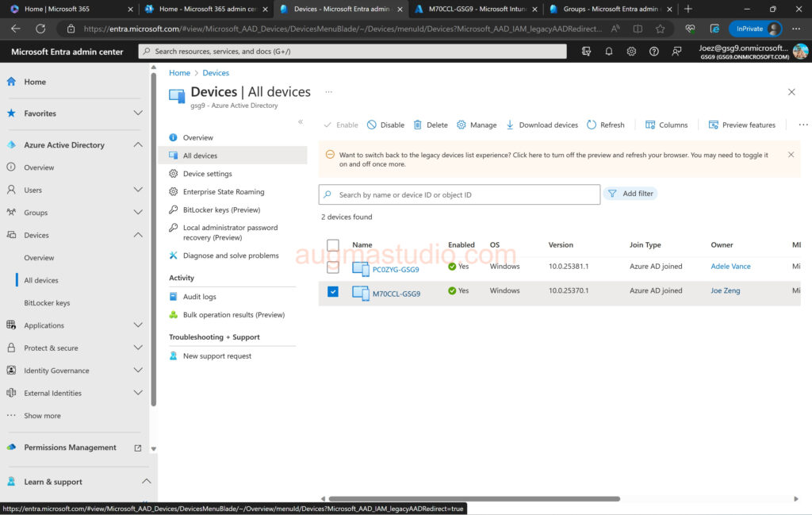Click the device search input field
812x515 pixels.
coord(464,194)
